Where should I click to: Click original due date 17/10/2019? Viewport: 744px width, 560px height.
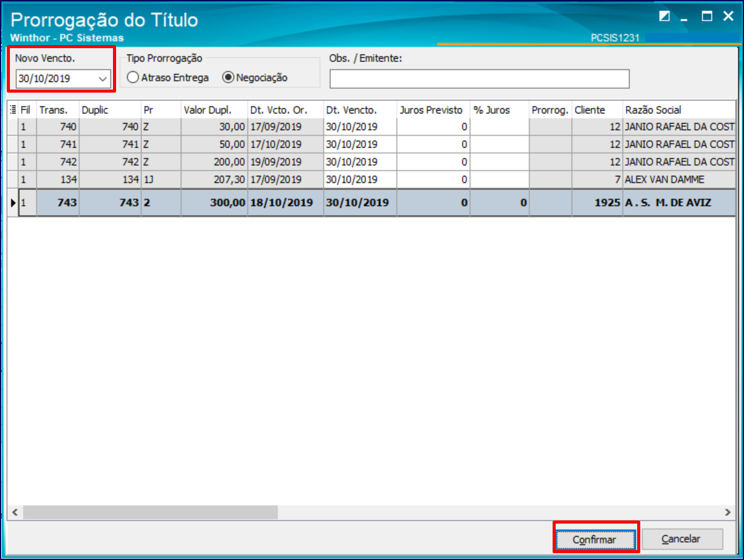(x=286, y=144)
